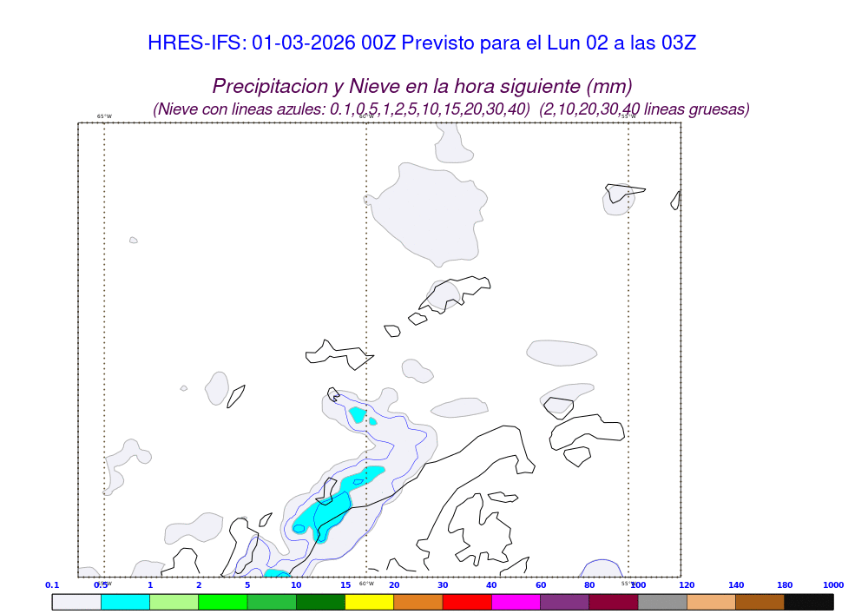The image size is (868, 614).
Task: Pick the magenta legend color segment
Action: [516, 601]
